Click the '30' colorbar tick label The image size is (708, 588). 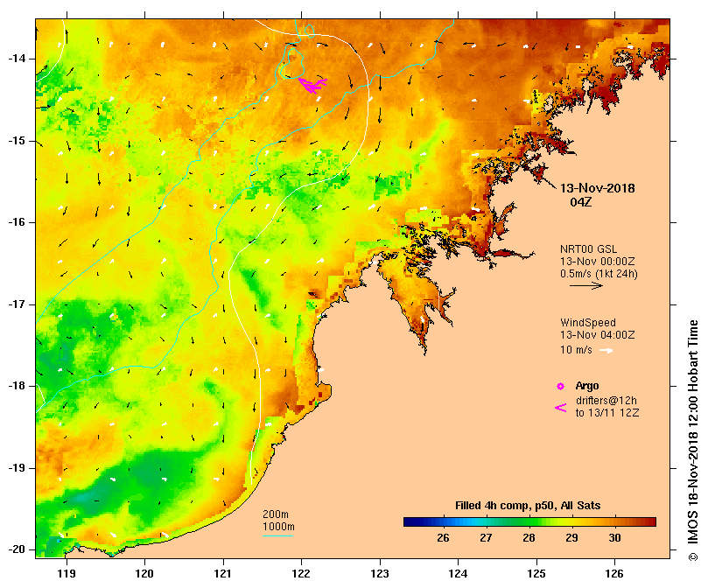614,538
